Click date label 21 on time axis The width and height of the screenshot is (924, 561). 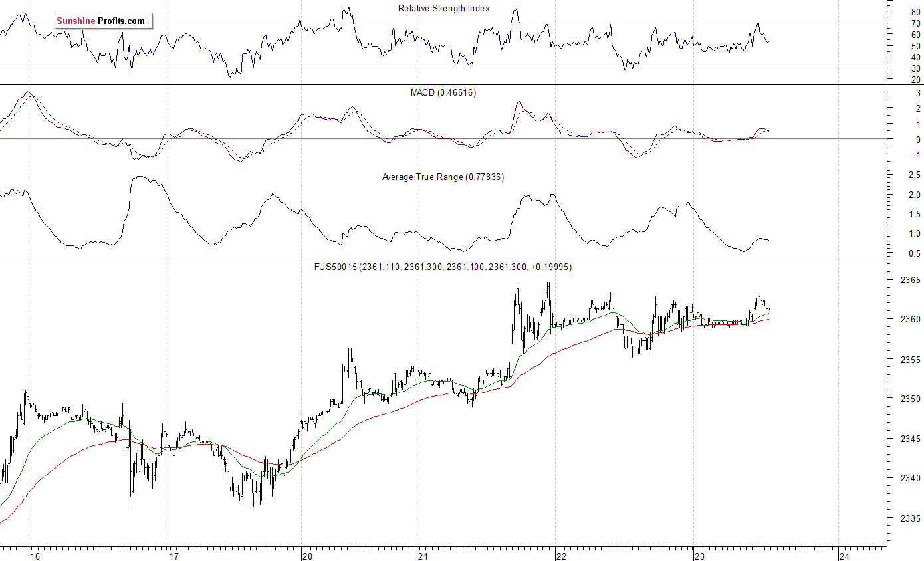423,556
